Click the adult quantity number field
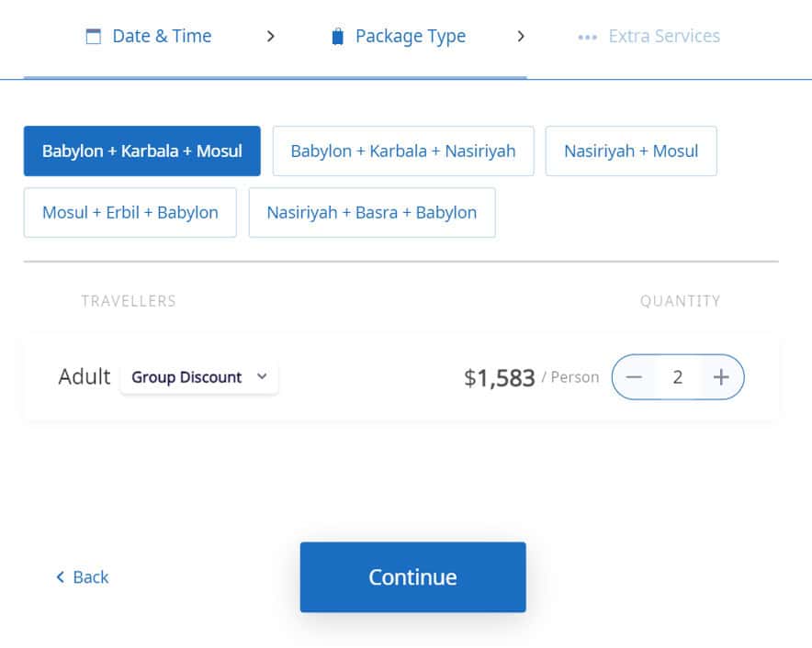The height and width of the screenshot is (648, 812). (677, 377)
